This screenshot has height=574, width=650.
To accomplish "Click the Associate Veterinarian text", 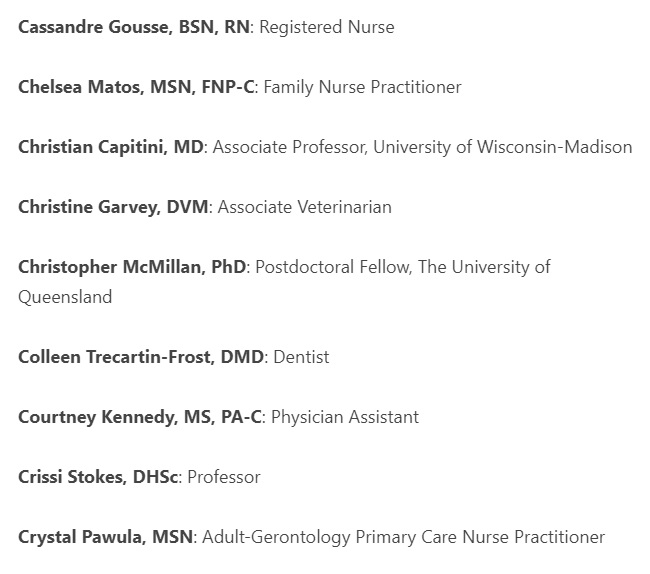I will pyautogui.click(x=305, y=207).
